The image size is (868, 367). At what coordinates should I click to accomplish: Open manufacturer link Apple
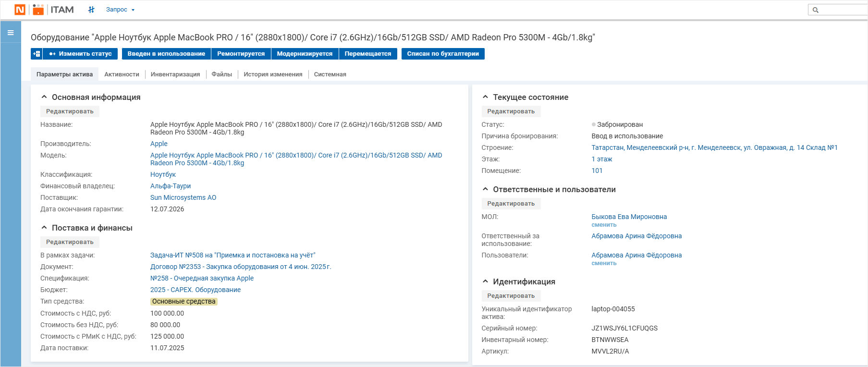[159, 144]
